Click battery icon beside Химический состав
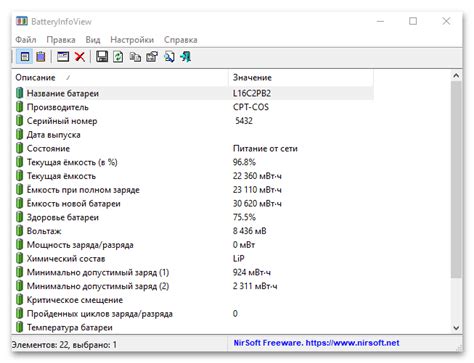 click(20, 258)
